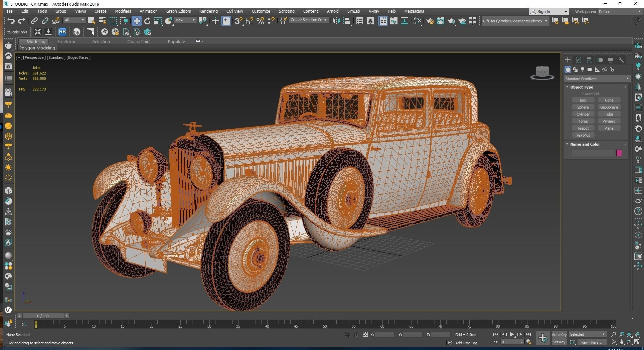Create a Sphere primitive

[x=583, y=107]
